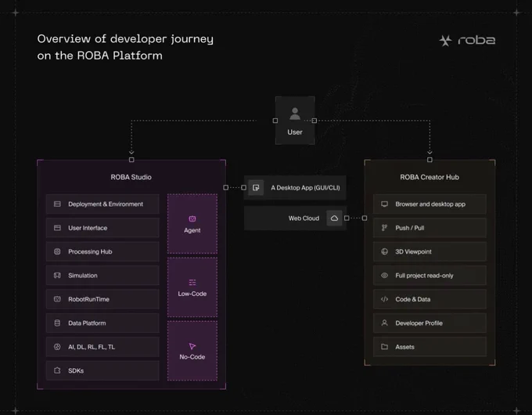Click the Browser and desktop app label
The image size is (532, 415).
coord(430,204)
